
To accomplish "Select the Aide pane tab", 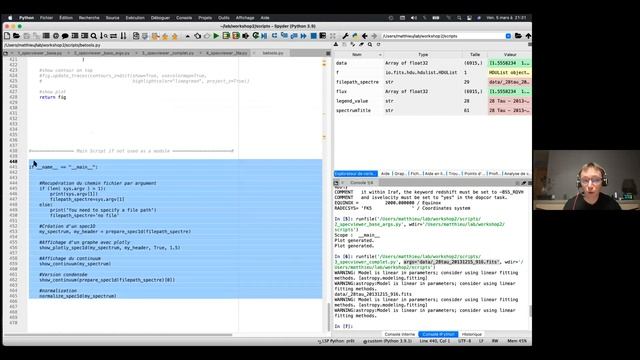I will 385,174.
